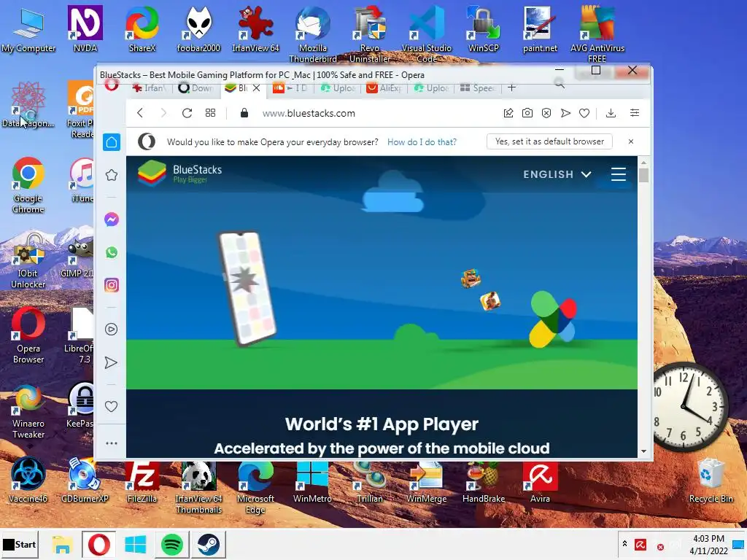Select ShareX desktop shortcut
The image size is (747, 560).
pyautogui.click(x=142, y=29)
